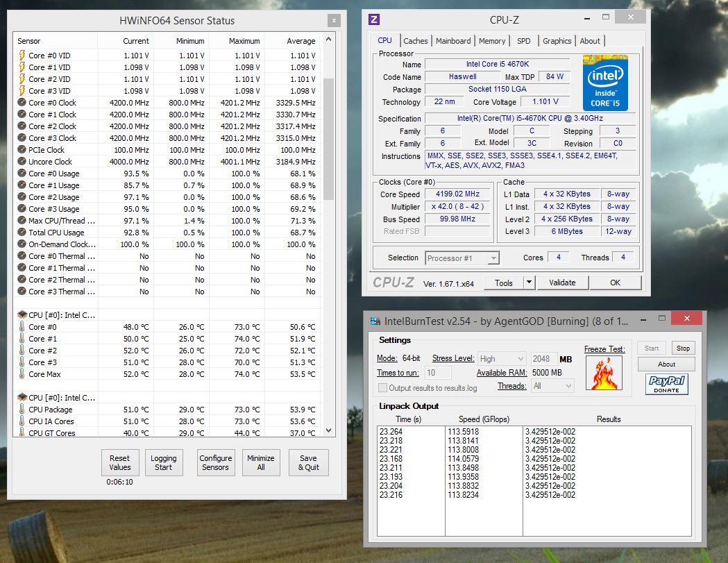This screenshot has width=728, height=563.
Task: Click the Intel Core i5 4670K name field
Action: (x=498, y=64)
